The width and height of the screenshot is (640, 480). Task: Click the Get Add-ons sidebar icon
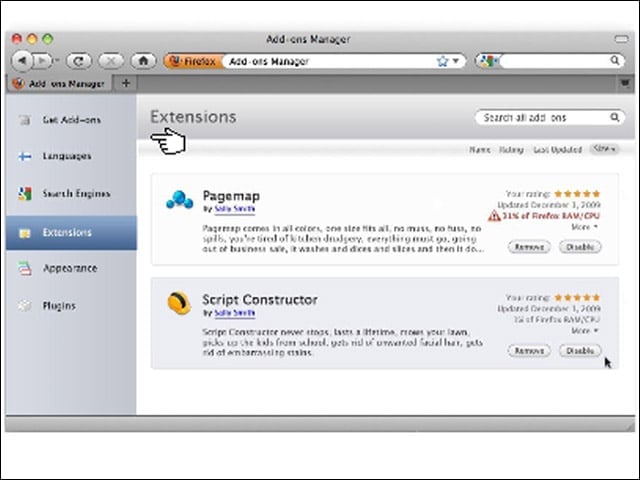(x=24, y=120)
